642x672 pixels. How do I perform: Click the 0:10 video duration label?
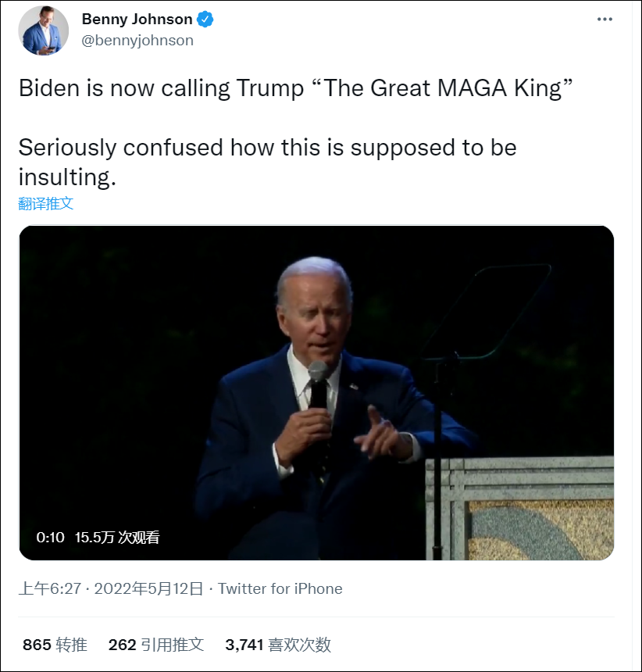tap(50, 538)
